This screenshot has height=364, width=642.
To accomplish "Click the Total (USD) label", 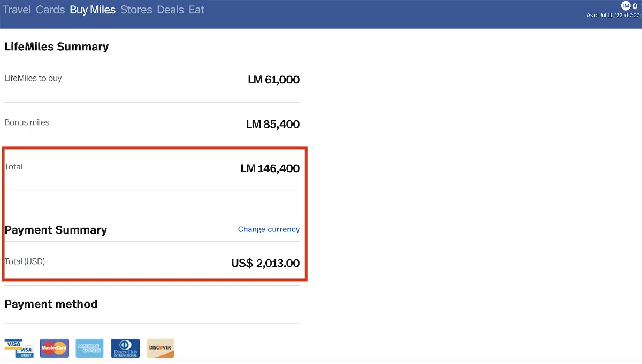I will (x=25, y=261).
